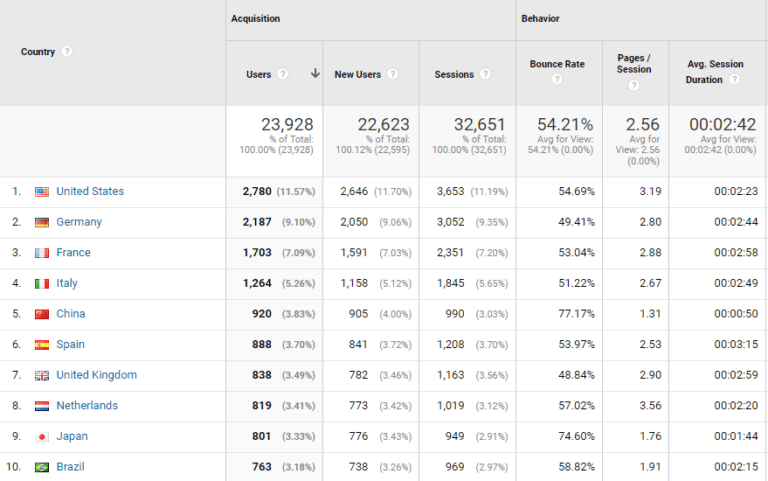Open the United Kingdom link
Viewport: 768px width, 481px height.
tap(96, 375)
